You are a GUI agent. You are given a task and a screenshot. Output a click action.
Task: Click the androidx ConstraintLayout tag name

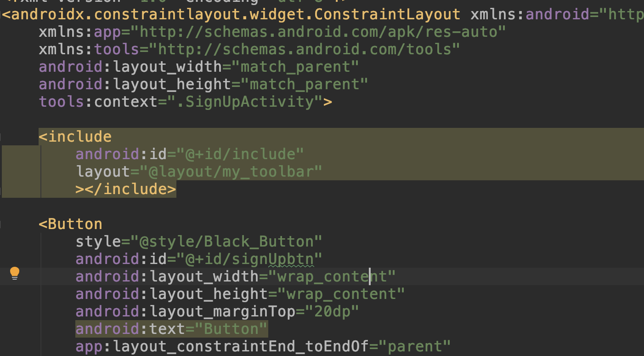coord(235,15)
